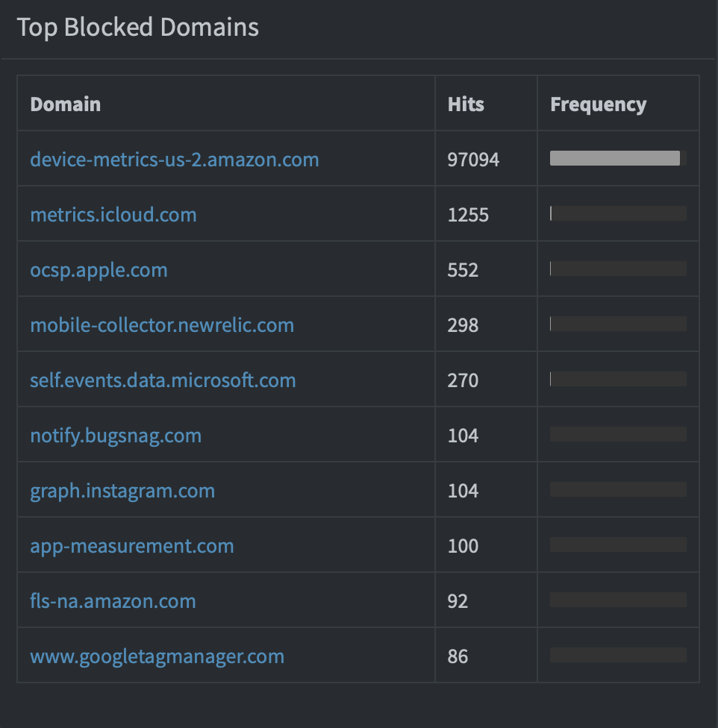The height and width of the screenshot is (728, 718).
Task: Click the Hits column header
Action: (466, 104)
